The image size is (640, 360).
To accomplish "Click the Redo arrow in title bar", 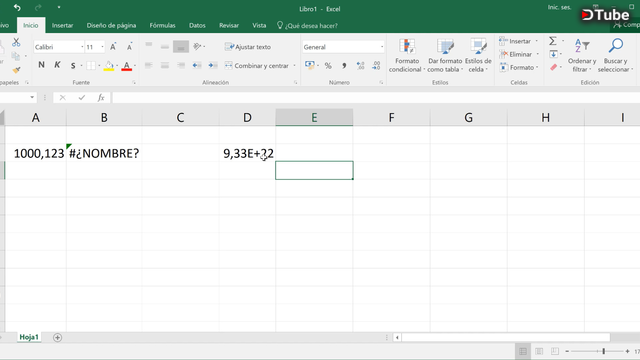I will click(x=38, y=7).
